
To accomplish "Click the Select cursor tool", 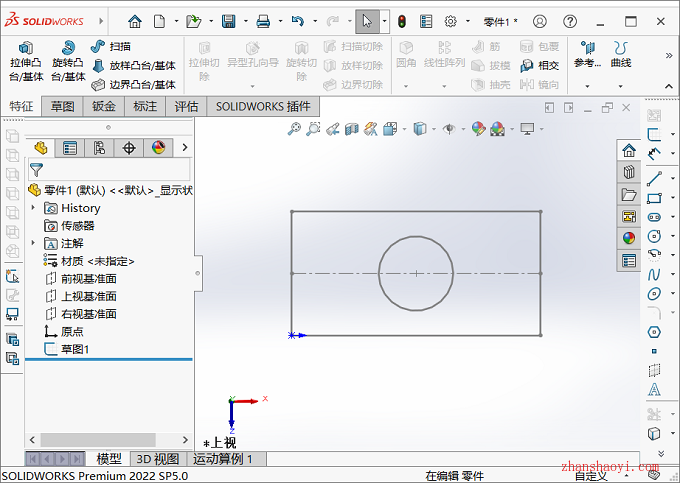I will [367, 21].
